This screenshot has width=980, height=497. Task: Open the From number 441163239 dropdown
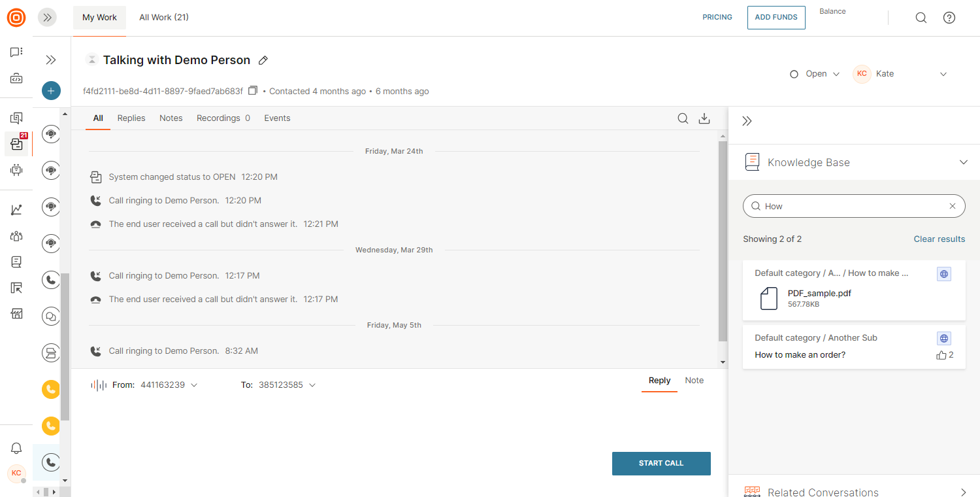[x=169, y=385]
